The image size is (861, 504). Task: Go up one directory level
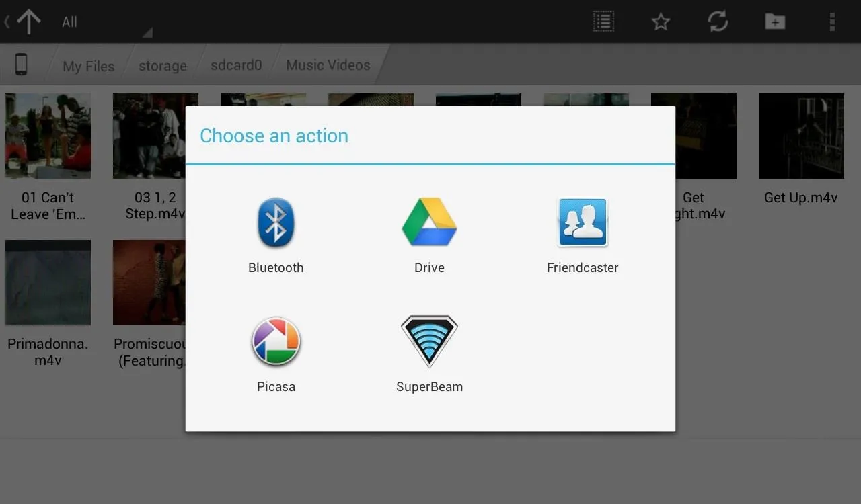pos(28,22)
